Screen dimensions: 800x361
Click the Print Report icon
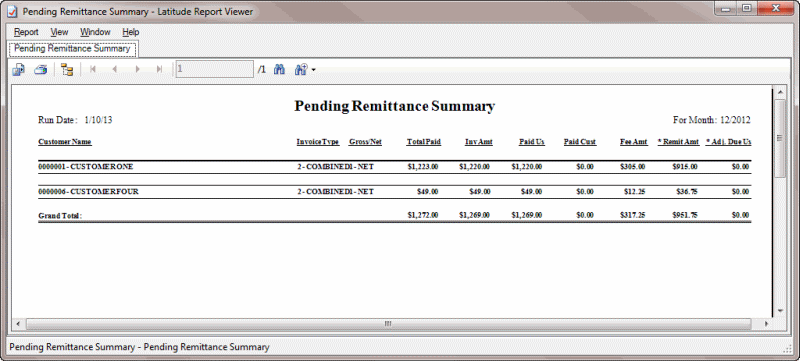click(41, 70)
